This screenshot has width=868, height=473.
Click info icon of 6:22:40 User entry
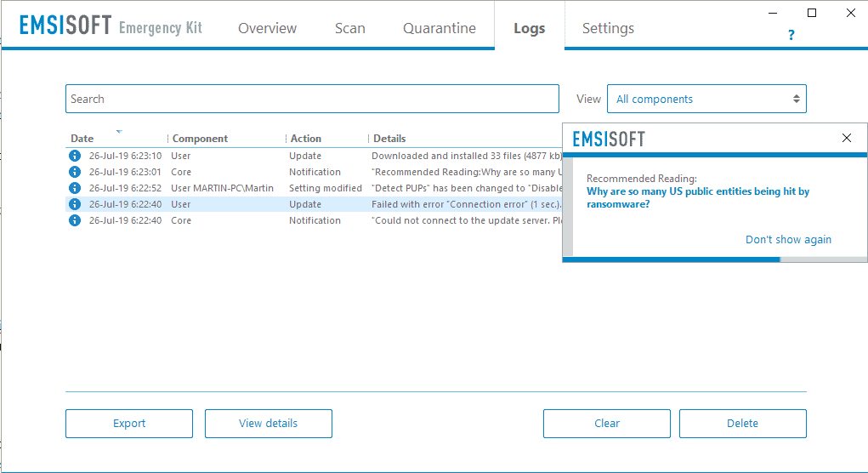point(75,204)
